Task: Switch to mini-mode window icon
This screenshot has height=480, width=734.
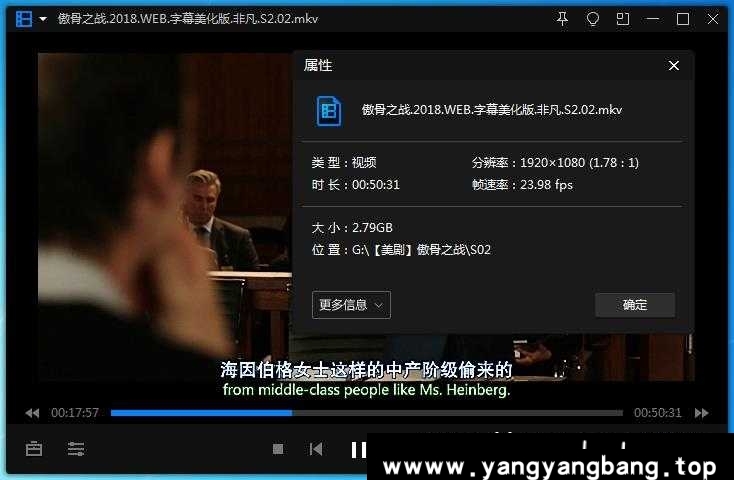Action: click(623, 19)
